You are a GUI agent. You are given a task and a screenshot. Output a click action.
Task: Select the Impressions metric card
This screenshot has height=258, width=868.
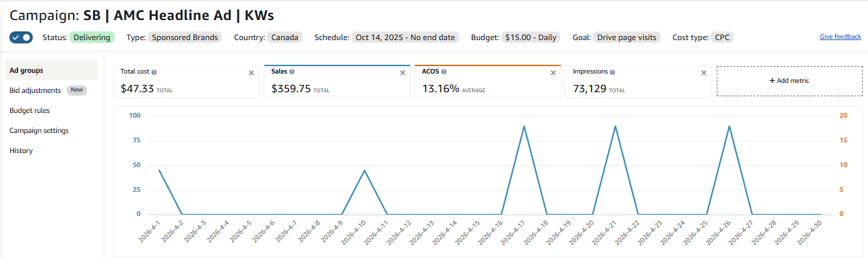coord(638,82)
